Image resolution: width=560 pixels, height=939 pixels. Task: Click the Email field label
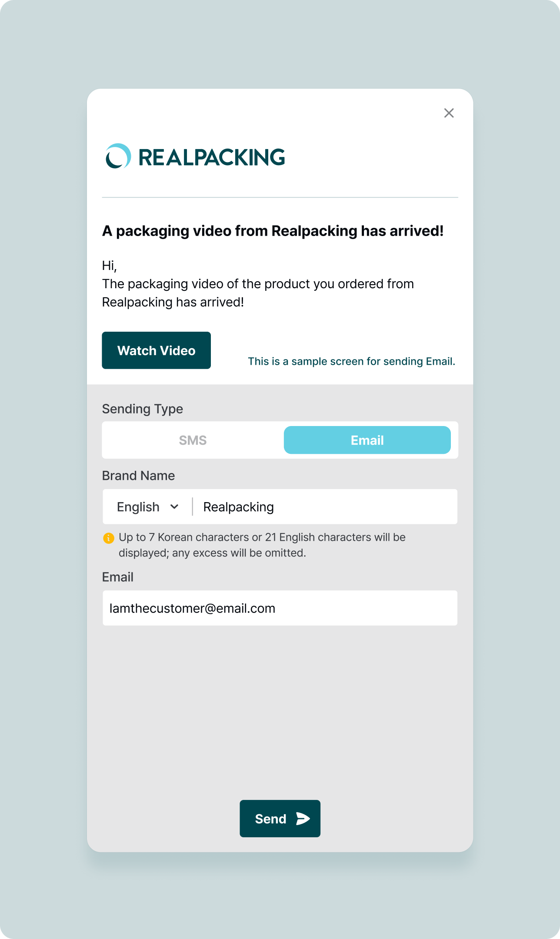pos(117,577)
